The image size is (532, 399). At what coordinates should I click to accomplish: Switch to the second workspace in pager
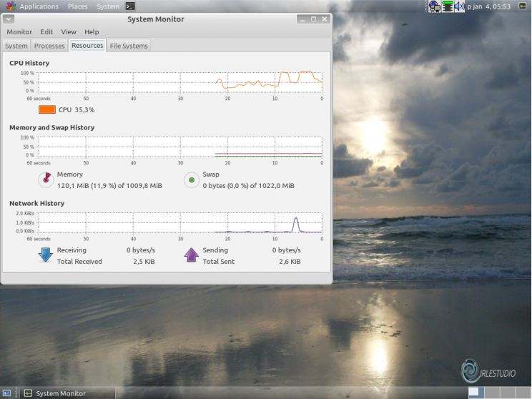click(x=492, y=393)
